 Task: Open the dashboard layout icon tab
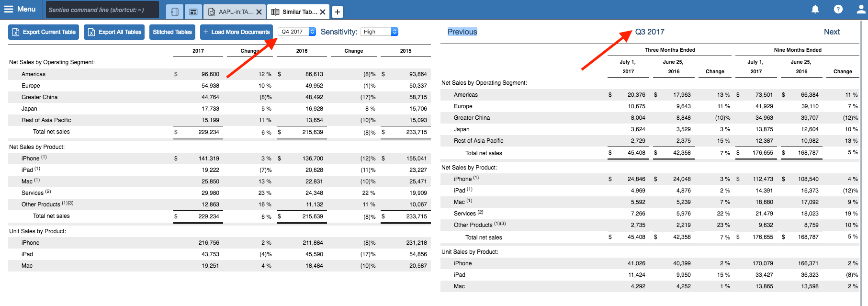point(193,12)
